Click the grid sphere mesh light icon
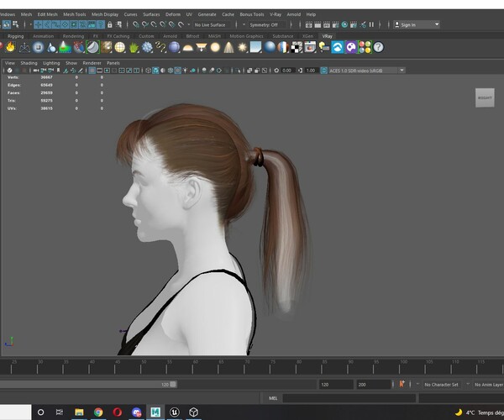Screen dimensions: 504x420 [x=120, y=47]
